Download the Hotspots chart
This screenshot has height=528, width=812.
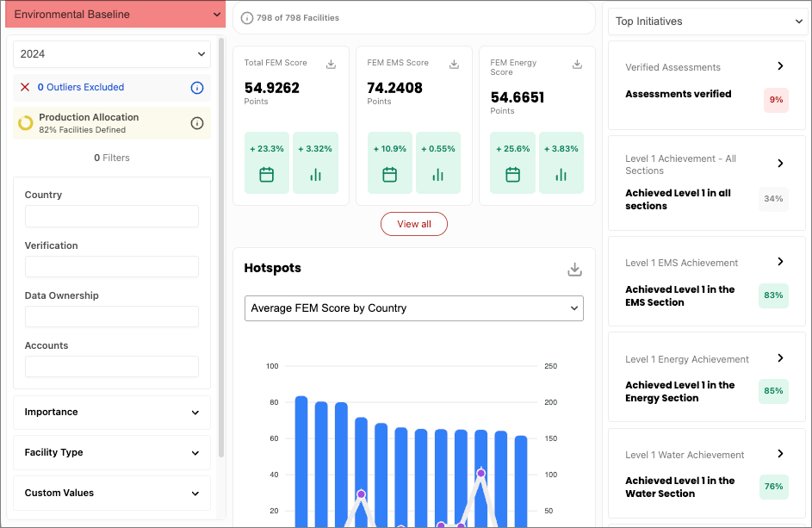pyautogui.click(x=575, y=270)
